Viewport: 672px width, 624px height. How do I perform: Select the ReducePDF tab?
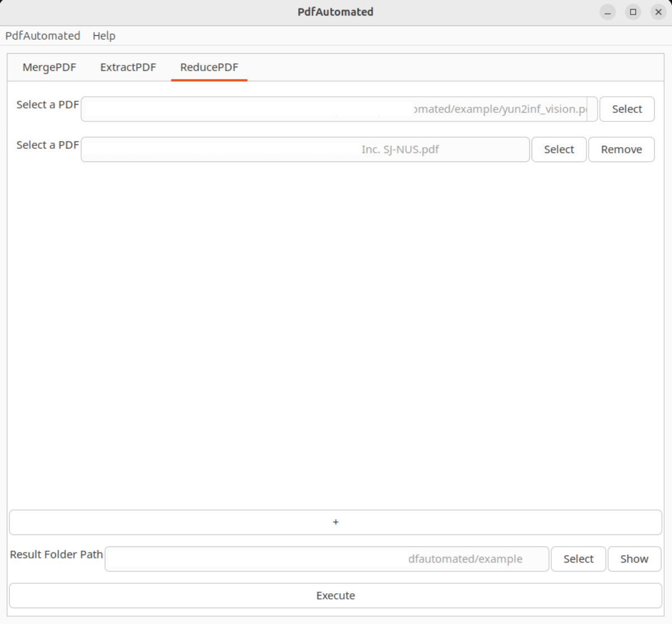point(209,67)
